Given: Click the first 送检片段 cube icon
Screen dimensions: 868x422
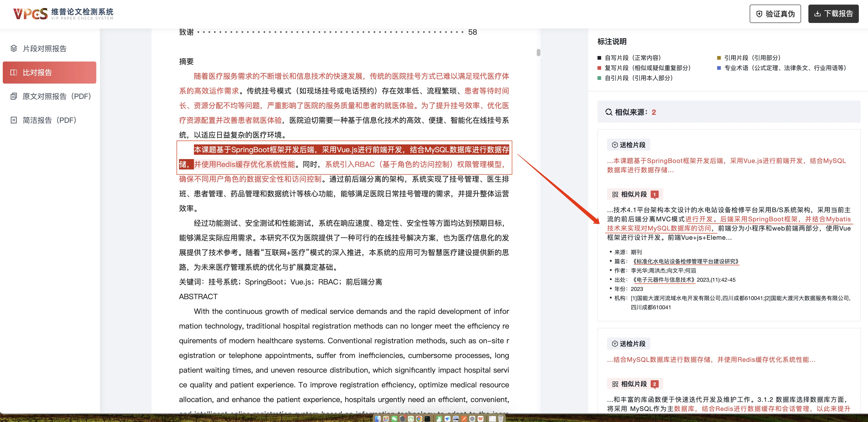Looking at the screenshot, I should [615, 145].
